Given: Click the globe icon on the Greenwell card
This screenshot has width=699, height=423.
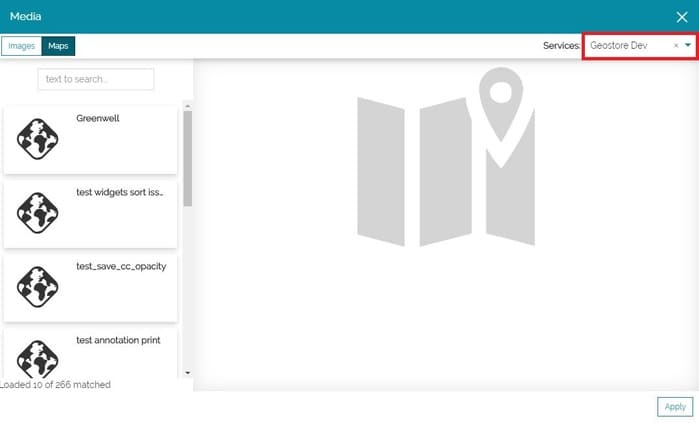Looking at the screenshot, I should tap(38, 139).
